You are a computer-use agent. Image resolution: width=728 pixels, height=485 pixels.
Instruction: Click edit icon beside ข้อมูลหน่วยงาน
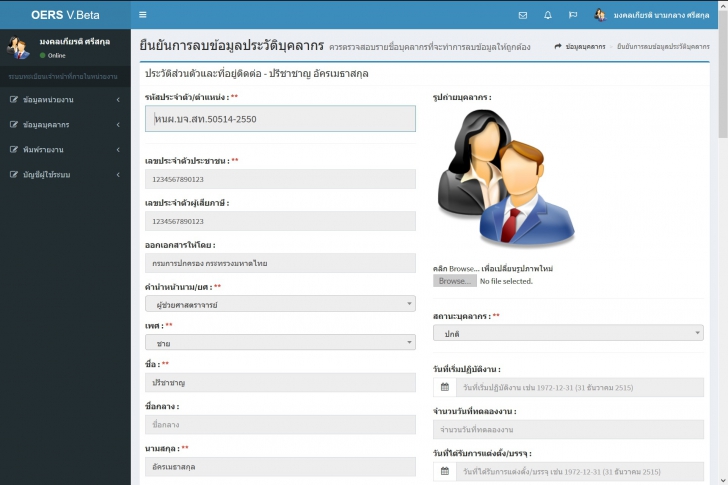(14, 99)
